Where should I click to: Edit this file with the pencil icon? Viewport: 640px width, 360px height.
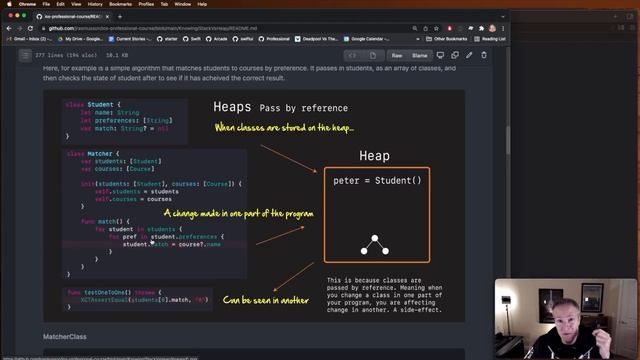point(469,55)
